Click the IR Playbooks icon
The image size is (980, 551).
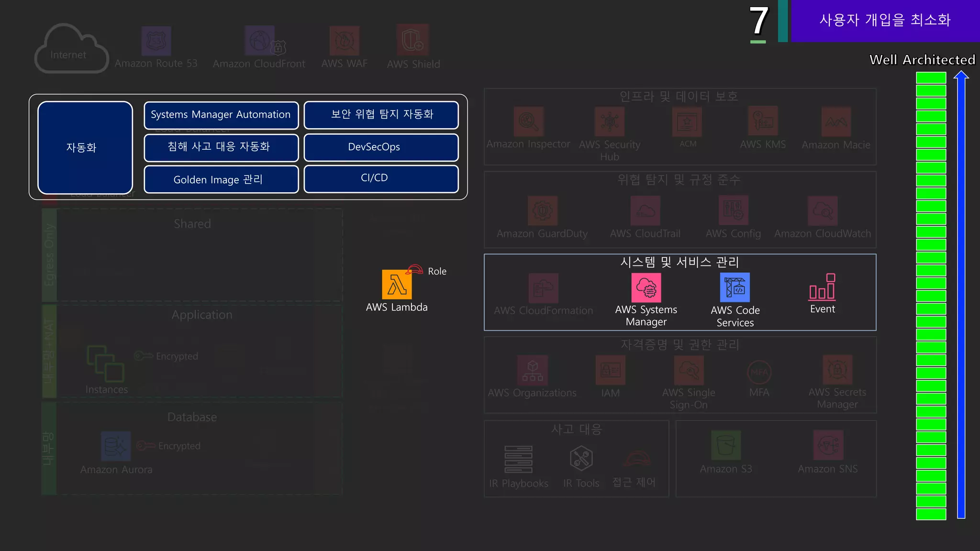[518, 459]
